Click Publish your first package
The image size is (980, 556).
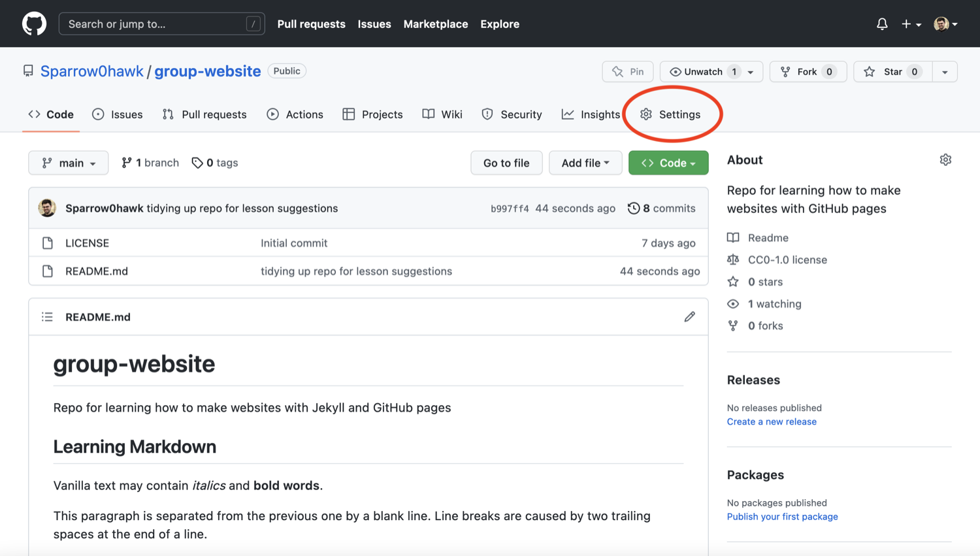(782, 517)
